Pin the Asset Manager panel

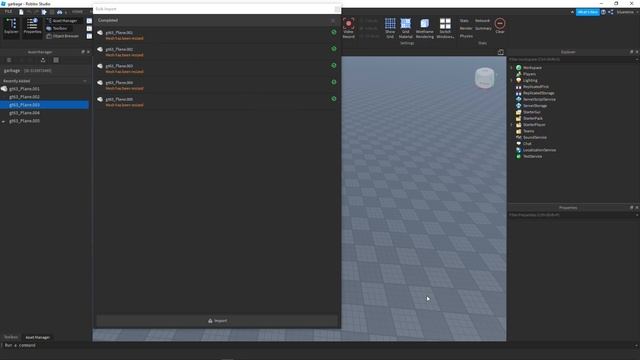pos(83,52)
